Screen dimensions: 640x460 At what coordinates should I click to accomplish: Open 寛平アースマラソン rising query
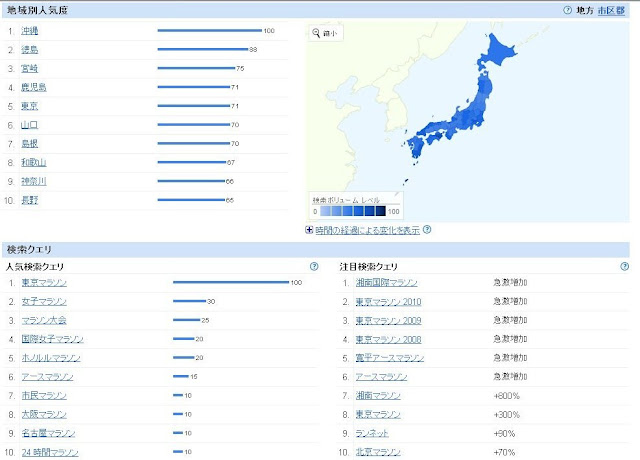[390, 358]
